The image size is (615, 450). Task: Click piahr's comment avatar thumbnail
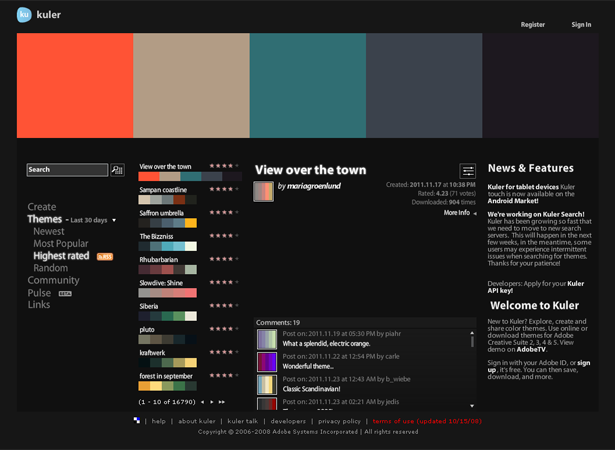(x=267, y=339)
